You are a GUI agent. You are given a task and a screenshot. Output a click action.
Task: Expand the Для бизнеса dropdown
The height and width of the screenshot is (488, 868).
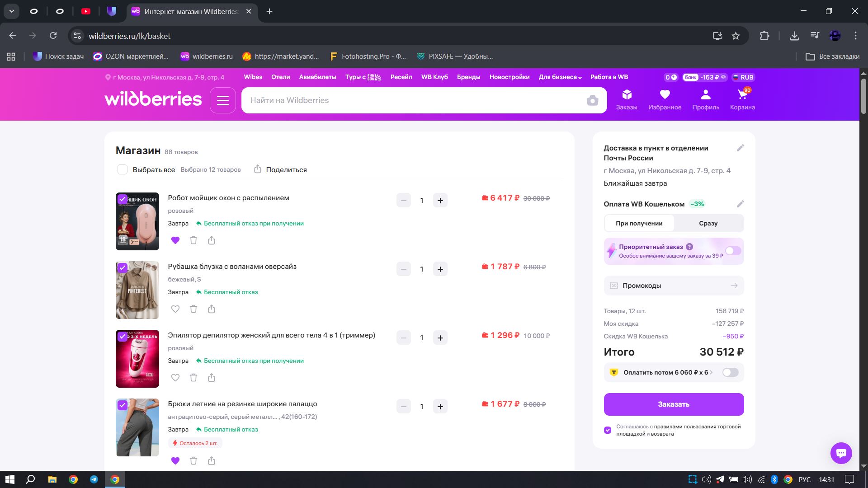tap(560, 77)
